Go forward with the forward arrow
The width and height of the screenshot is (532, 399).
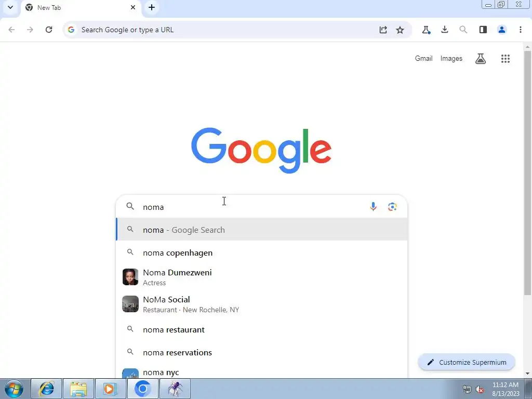[x=30, y=30]
